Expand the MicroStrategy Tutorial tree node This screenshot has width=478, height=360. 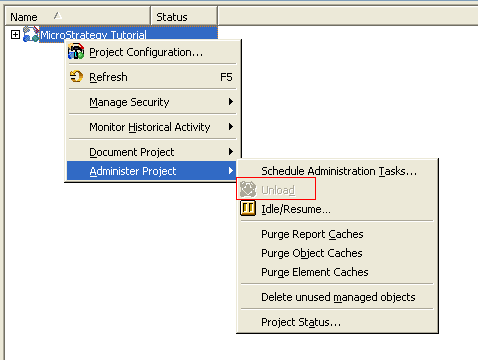(x=15, y=34)
